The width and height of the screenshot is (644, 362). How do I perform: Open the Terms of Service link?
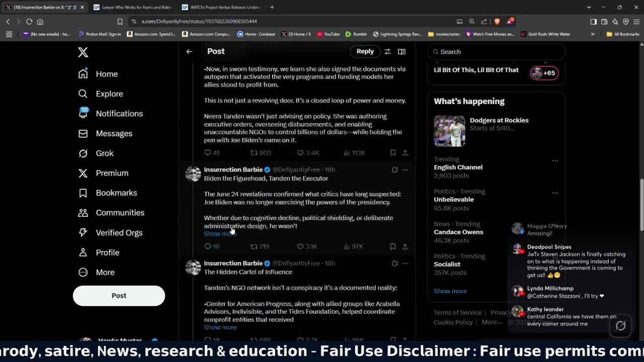[457, 313]
